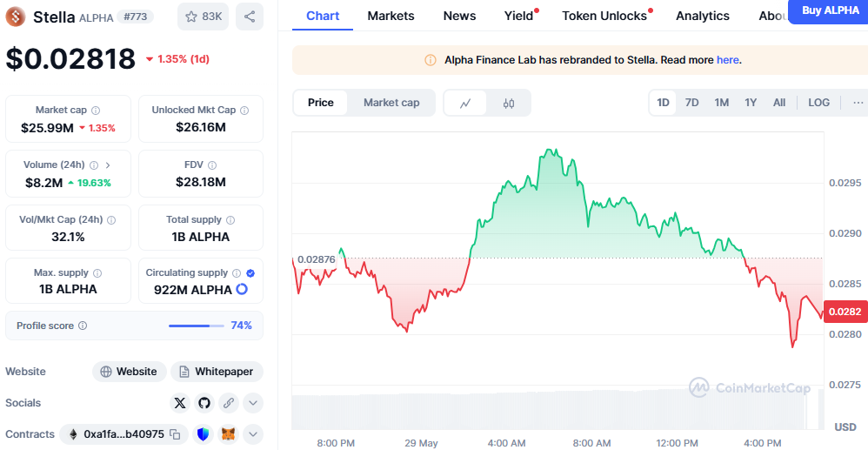The height and width of the screenshot is (450, 868).
Task: Switch to the Markets tab
Action: [x=391, y=16]
